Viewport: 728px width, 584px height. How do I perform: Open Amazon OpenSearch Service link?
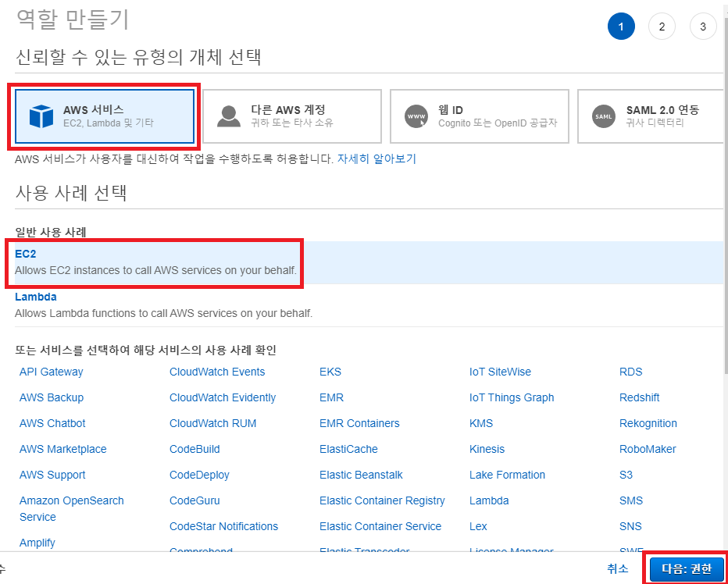(x=72, y=509)
